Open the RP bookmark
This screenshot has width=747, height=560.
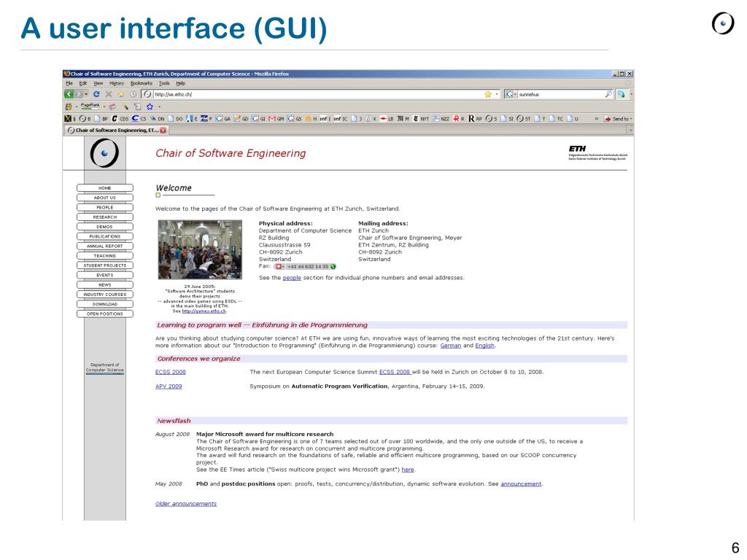coord(475,119)
